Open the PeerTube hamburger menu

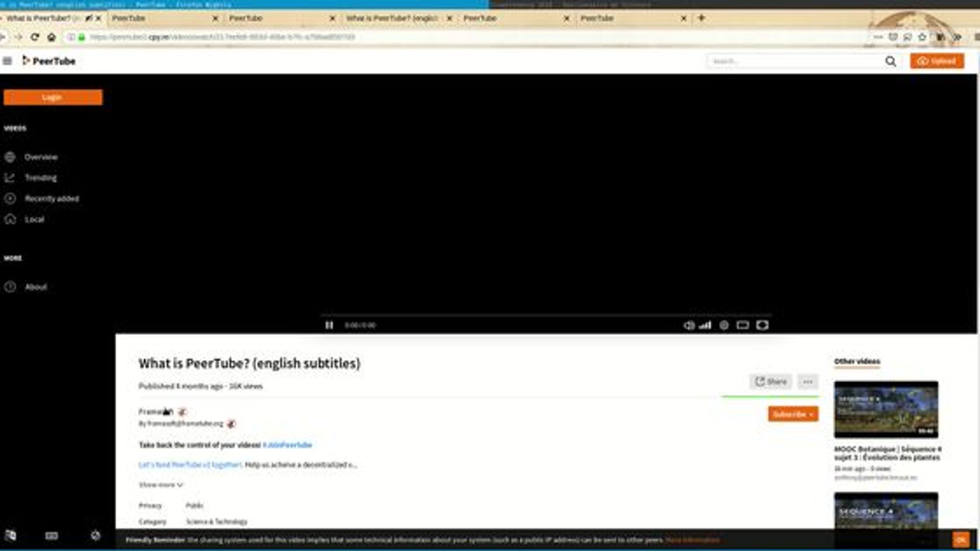tap(7, 61)
